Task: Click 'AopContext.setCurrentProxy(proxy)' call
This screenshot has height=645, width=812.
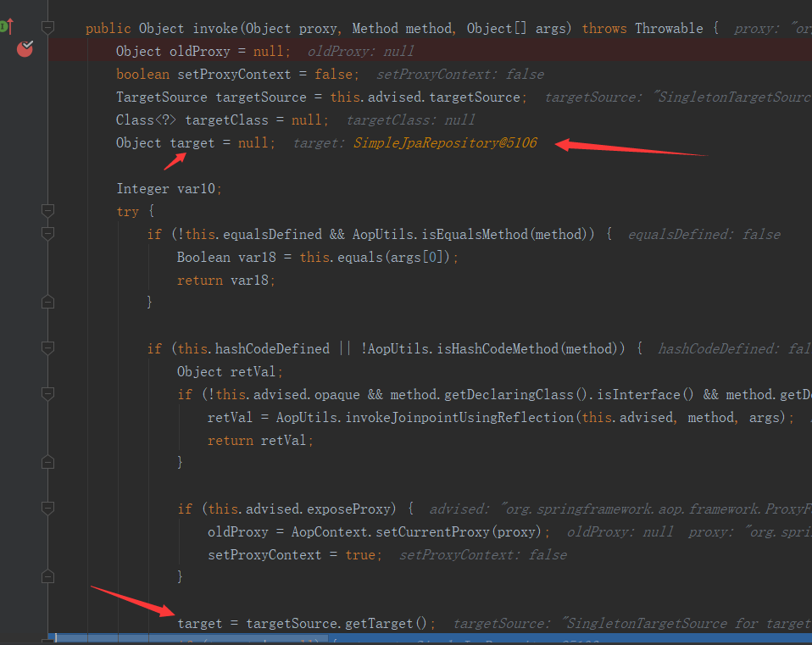Action: point(416,532)
